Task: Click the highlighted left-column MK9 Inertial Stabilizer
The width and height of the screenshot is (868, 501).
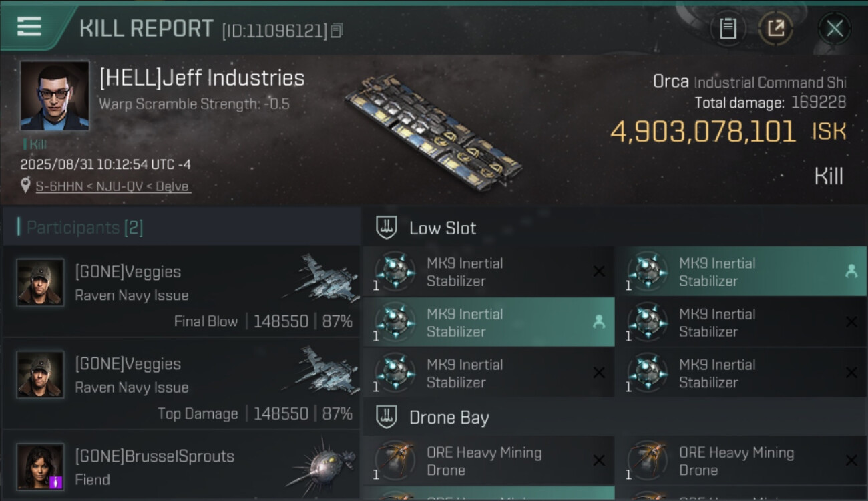Action: pyautogui.click(x=489, y=323)
